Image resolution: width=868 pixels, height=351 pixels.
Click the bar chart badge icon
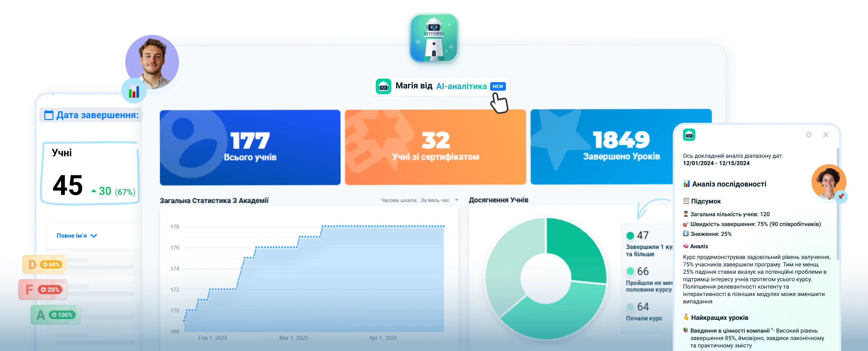tap(134, 92)
